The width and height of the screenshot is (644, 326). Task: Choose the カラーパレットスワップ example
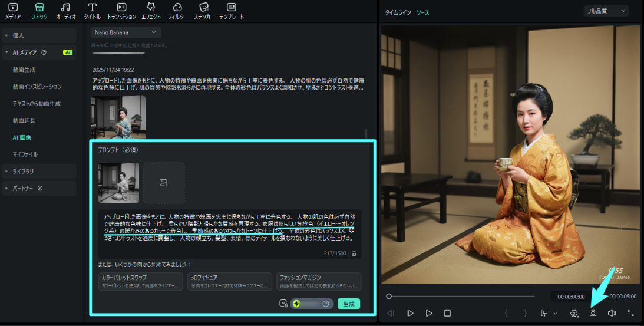pyautogui.click(x=140, y=281)
